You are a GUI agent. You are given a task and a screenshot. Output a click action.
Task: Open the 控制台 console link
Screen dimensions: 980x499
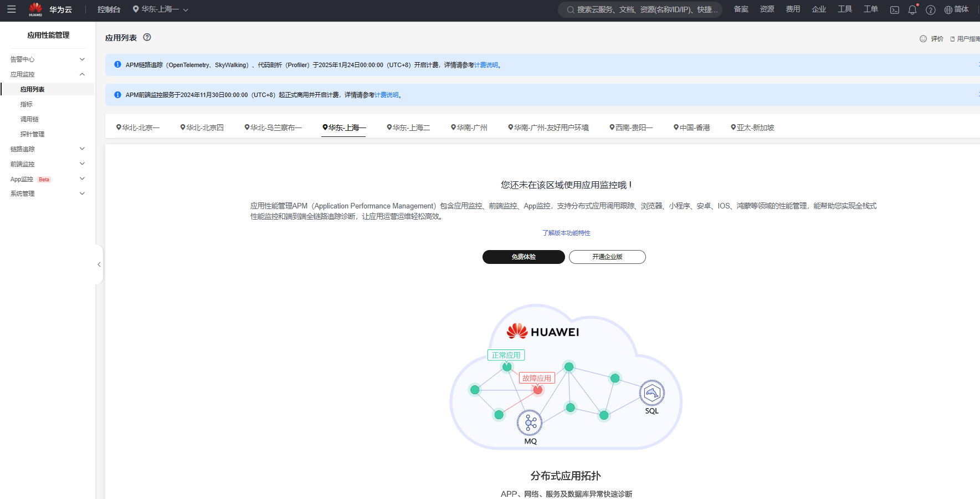[109, 9]
